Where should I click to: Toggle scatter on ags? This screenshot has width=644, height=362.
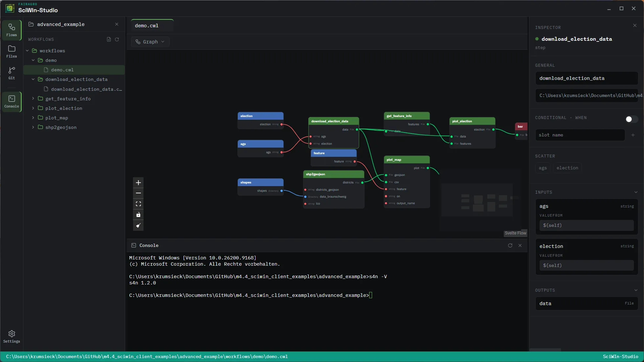click(543, 168)
